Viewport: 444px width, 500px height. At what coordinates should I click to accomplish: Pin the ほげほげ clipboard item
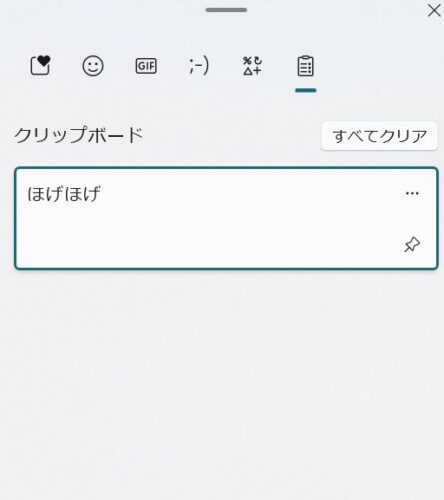412,244
